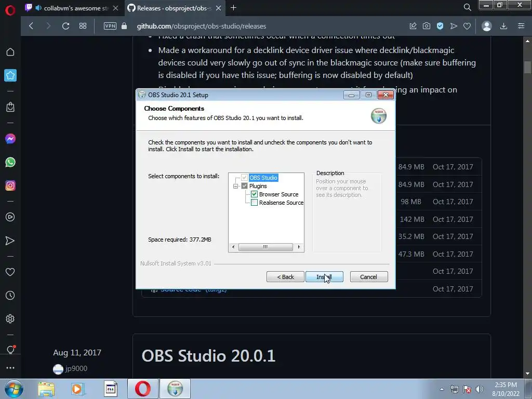532x399 pixels.
Task: Go back in browser history
Action: [31, 26]
